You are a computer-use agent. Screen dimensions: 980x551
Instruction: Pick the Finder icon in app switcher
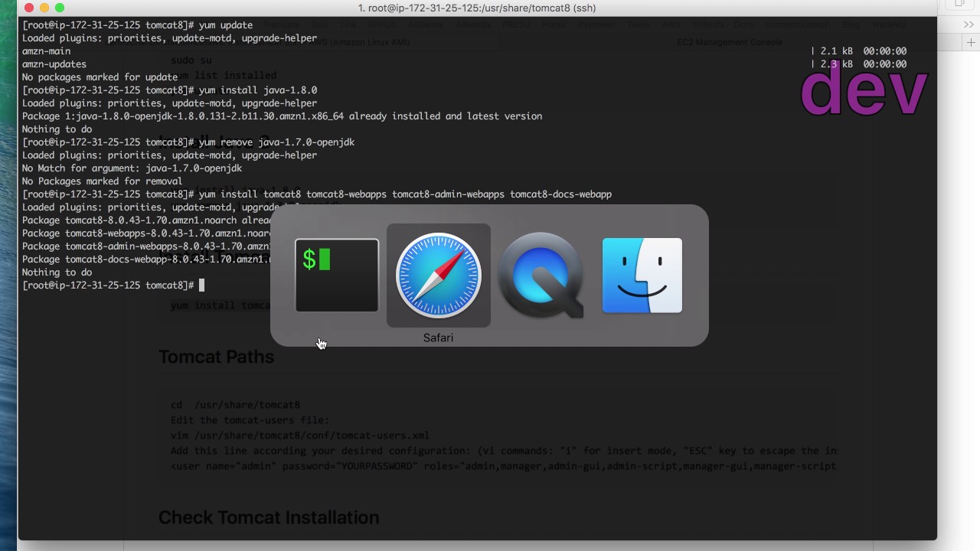click(x=642, y=275)
